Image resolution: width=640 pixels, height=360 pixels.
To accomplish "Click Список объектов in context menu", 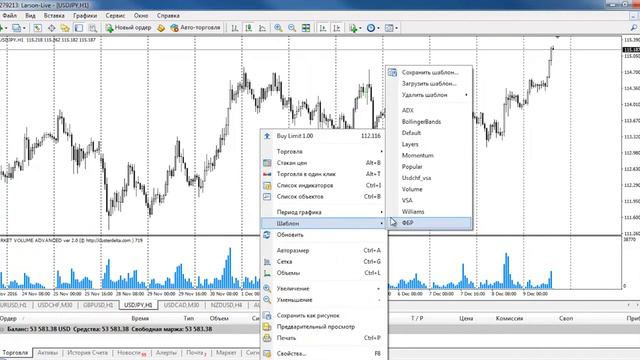I will coord(324,197).
